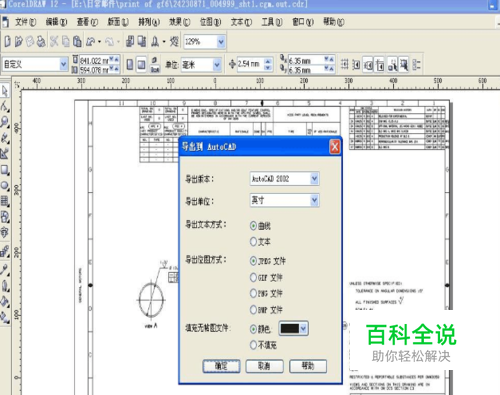The image size is (500, 395).
Task: Click the 确定 button in export dialog
Action: pyautogui.click(x=221, y=366)
